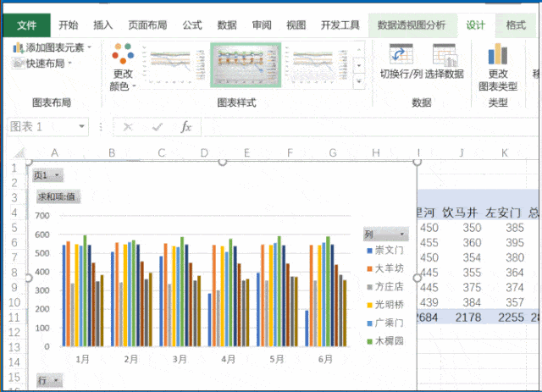Screen dimensions: 542x392
Task: Click the 求和项:值 field button
Action: point(58,196)
